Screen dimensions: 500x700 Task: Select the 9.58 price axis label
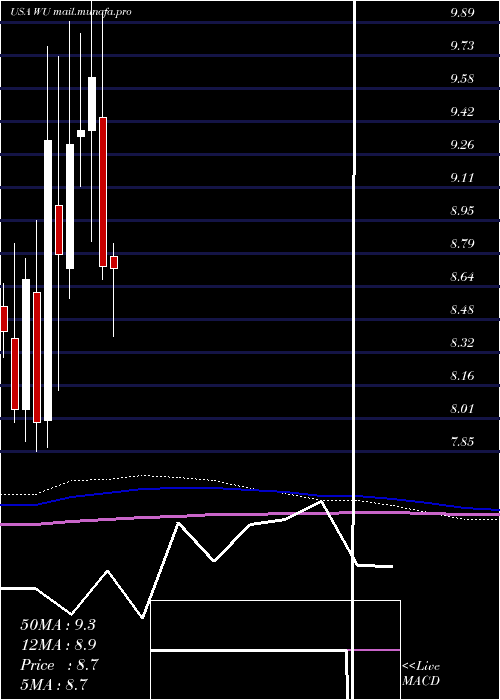462,79
